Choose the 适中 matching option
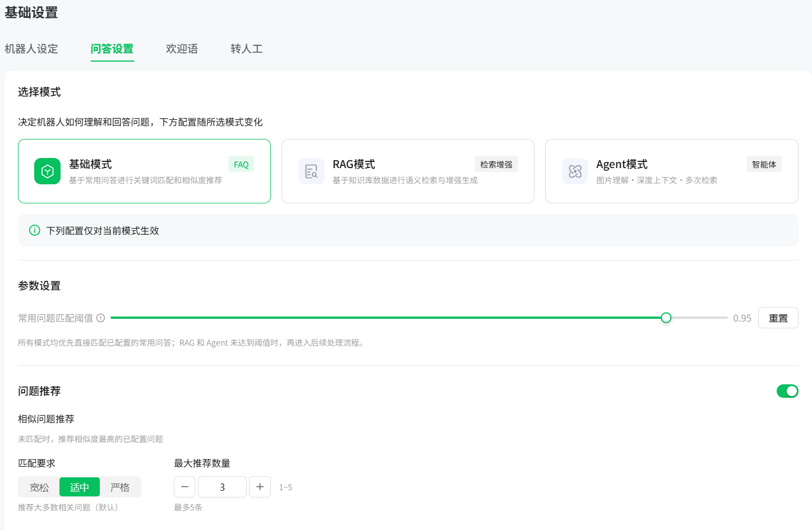 tap(80, 487)
